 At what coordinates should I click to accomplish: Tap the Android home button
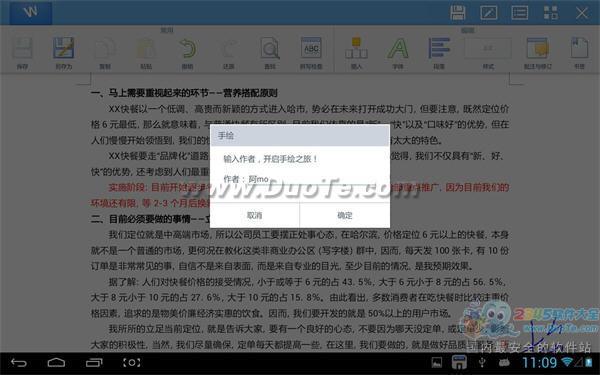56,362
